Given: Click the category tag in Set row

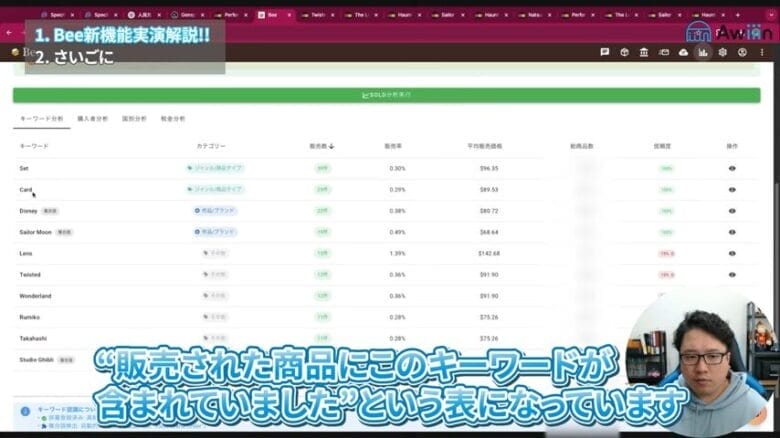Looking at the screenshot, I should (215, 168).
